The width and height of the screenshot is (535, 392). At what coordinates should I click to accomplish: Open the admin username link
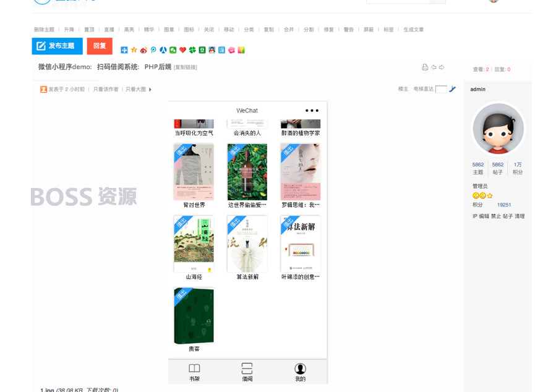(477, 90)
